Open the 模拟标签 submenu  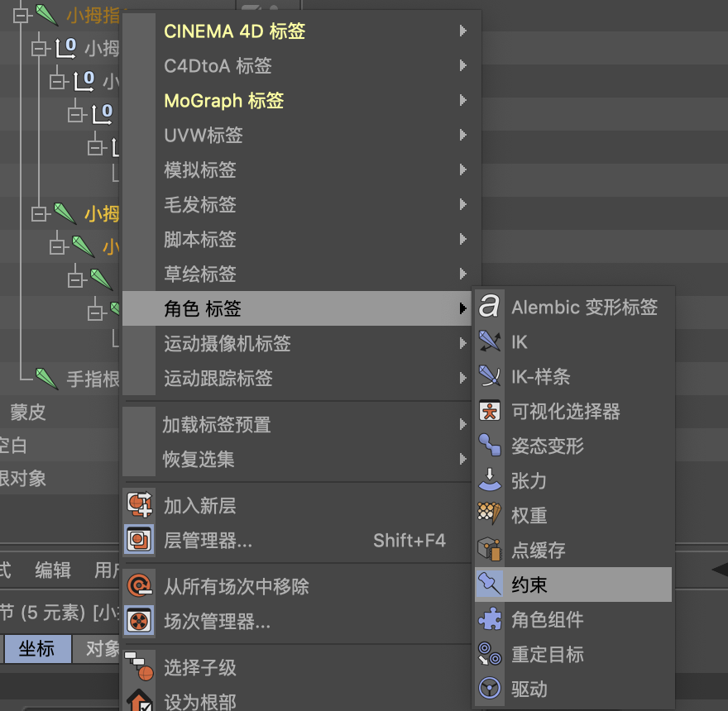click(x=296, y=169)
